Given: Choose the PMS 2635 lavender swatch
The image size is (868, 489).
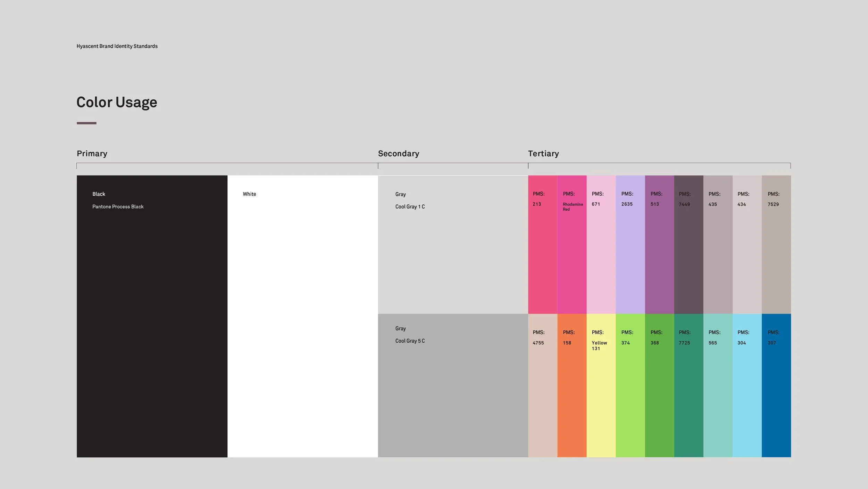Looking at the screenshot, I should tap(631, 245).
